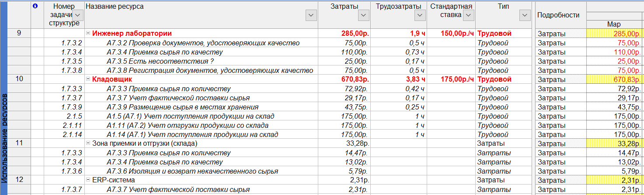Open the Стандартная ставка filter dropdown

pyautogui.click(x=468, y=15)
